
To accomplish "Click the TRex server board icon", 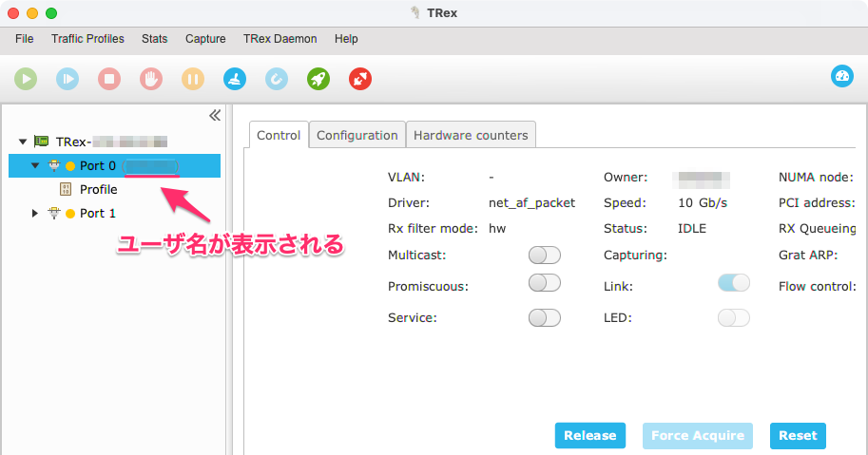I will [x=41, y=142].
